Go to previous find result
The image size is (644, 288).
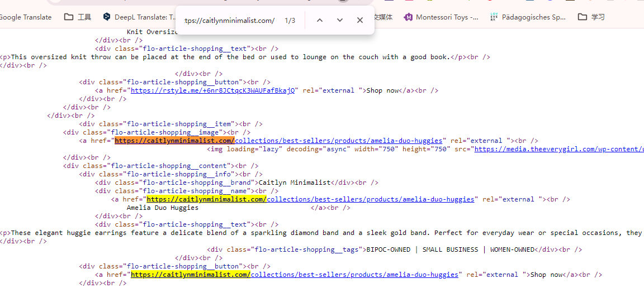[320, 20]
